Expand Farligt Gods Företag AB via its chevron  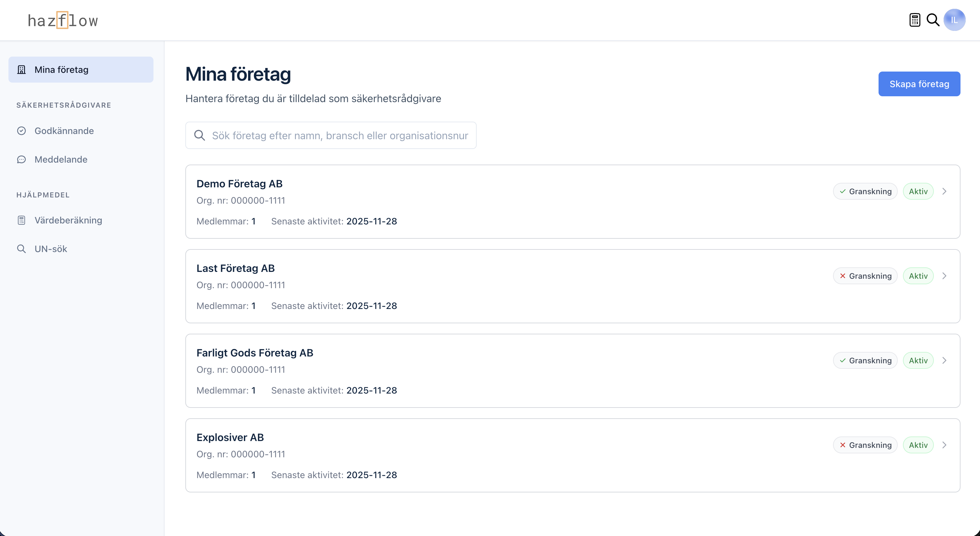[x=944, y=361]
